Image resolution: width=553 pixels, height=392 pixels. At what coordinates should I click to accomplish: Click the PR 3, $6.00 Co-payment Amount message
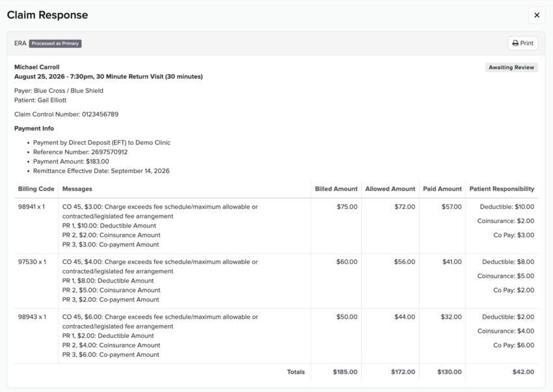coord(111,355)
